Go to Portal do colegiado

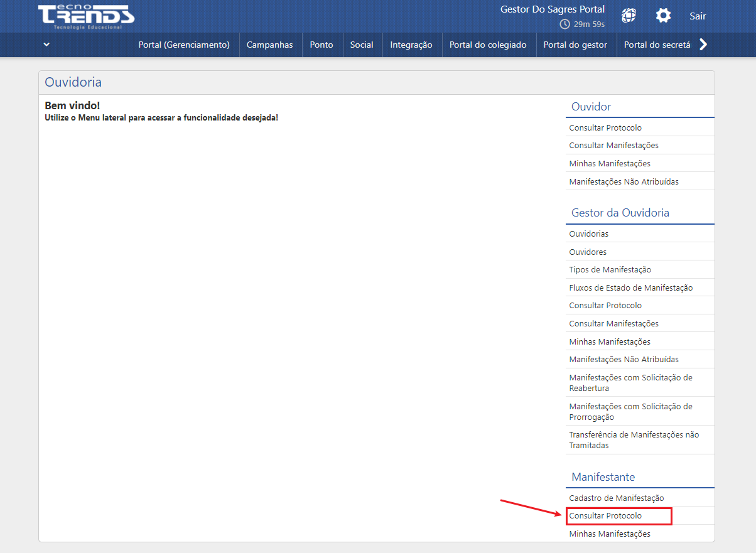click(x=488, y=45)
